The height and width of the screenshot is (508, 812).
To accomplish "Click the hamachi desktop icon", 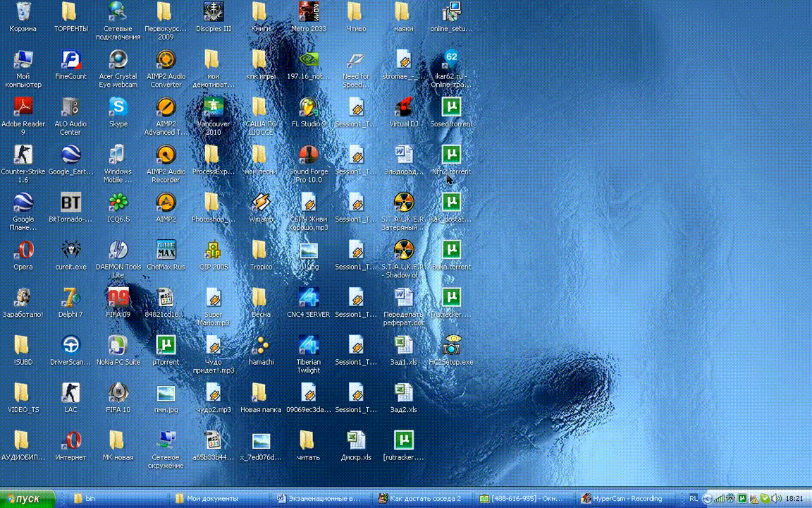I will [x=261, y=346].
